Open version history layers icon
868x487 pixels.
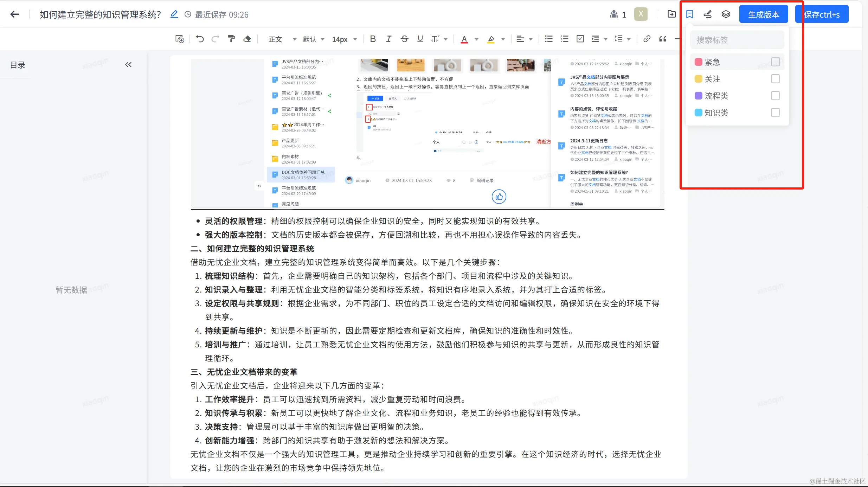726,14
